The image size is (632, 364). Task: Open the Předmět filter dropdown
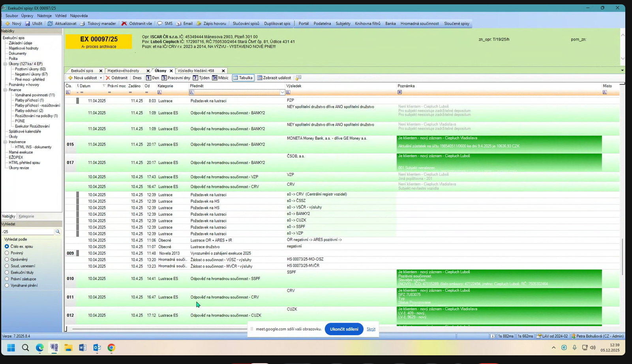[x=282, y=92]
